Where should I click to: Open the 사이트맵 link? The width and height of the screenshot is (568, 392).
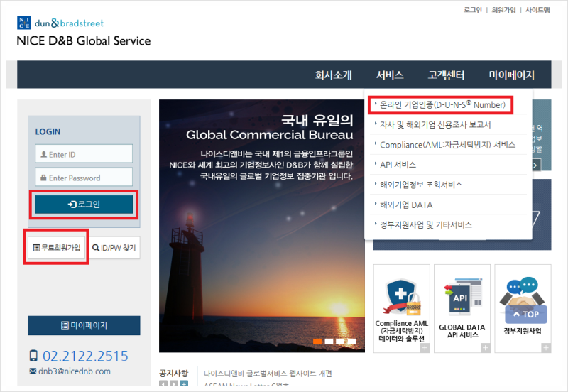point(537,10)
